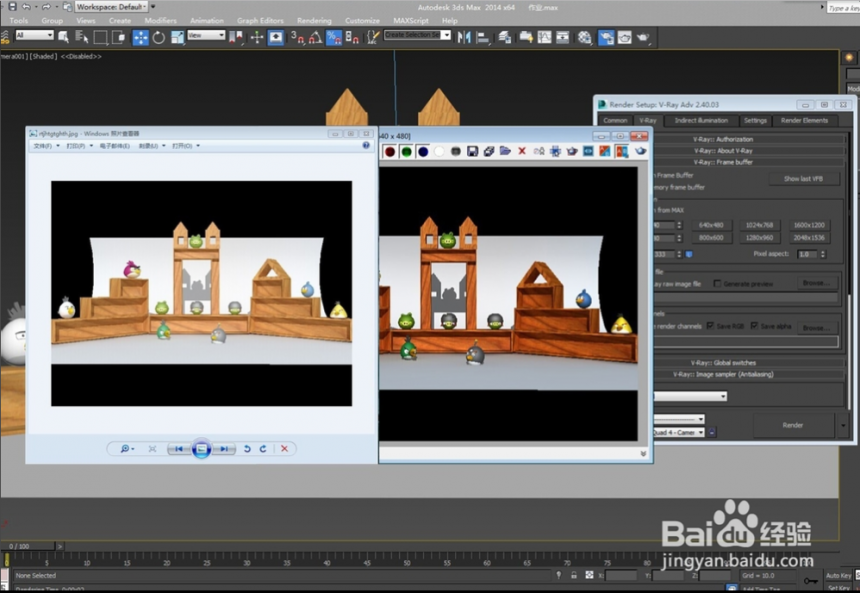This screenshot has width=860, height=593.
Task: Activate the Select and Rotate tool
Action: click(x=159, y=37)
